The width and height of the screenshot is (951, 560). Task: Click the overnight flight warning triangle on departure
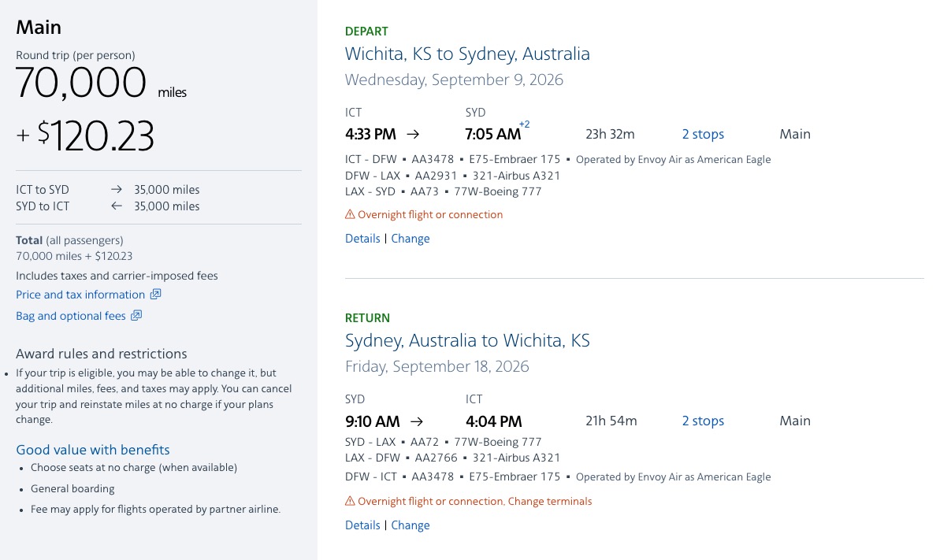click(349, 214)
